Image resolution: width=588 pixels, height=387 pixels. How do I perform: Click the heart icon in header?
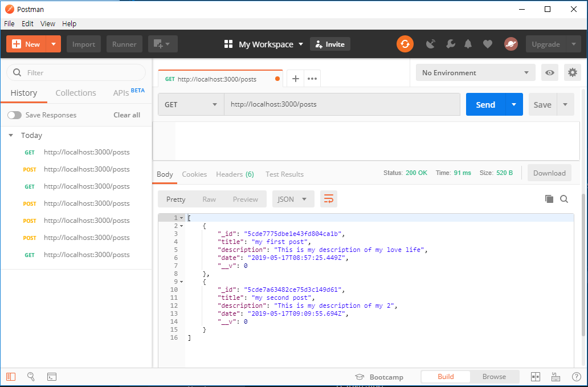point(488,44)
